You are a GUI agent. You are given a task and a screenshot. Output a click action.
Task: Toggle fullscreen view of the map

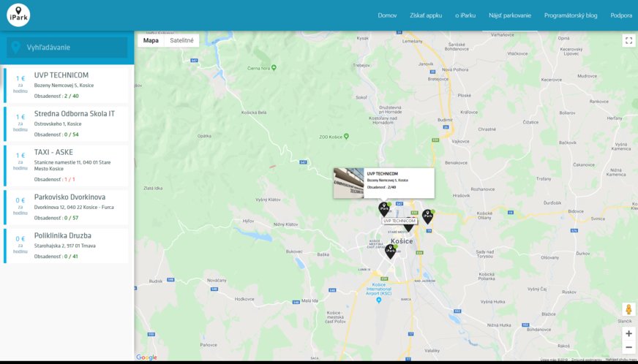pos(628,41)
